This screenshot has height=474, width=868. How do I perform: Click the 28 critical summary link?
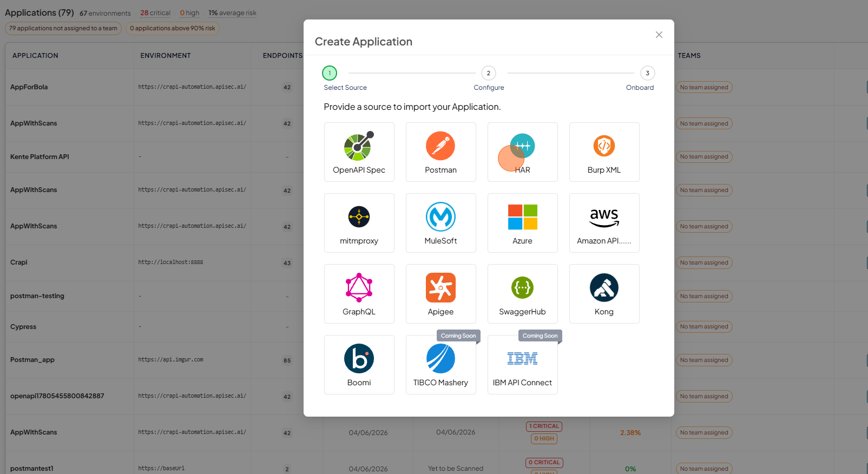155,13
